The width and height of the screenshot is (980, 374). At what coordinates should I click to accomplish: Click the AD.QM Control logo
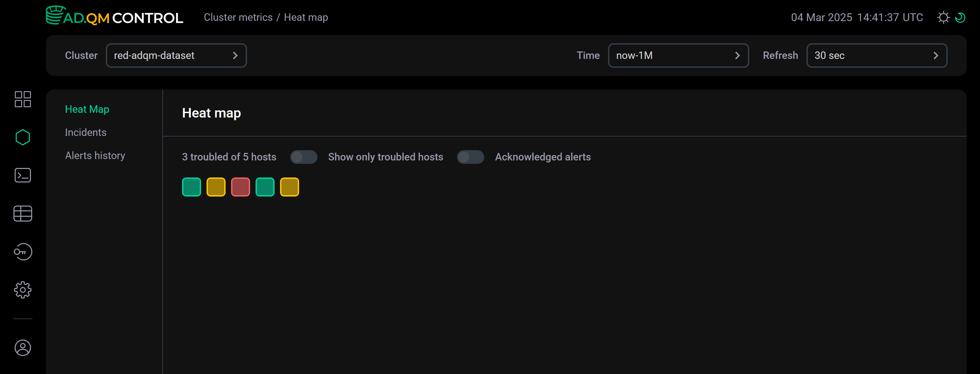point(114,17)
